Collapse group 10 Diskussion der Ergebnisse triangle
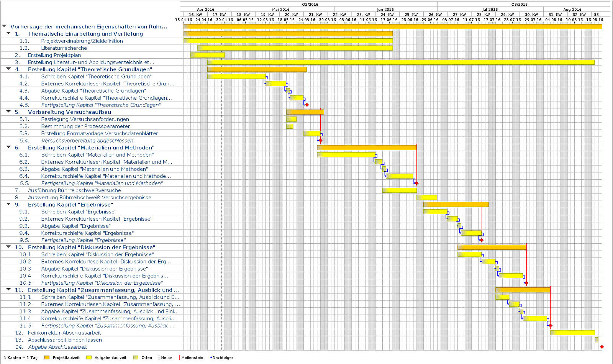 point(8,247)
